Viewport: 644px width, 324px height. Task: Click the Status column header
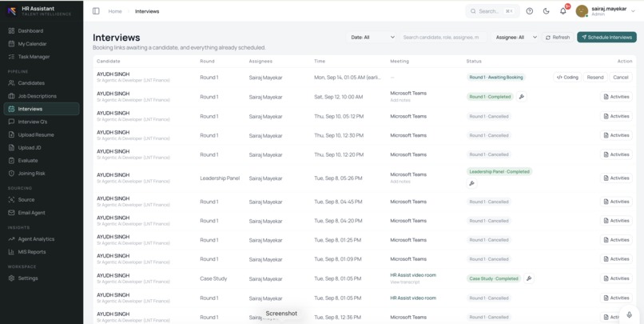(474, 62)
